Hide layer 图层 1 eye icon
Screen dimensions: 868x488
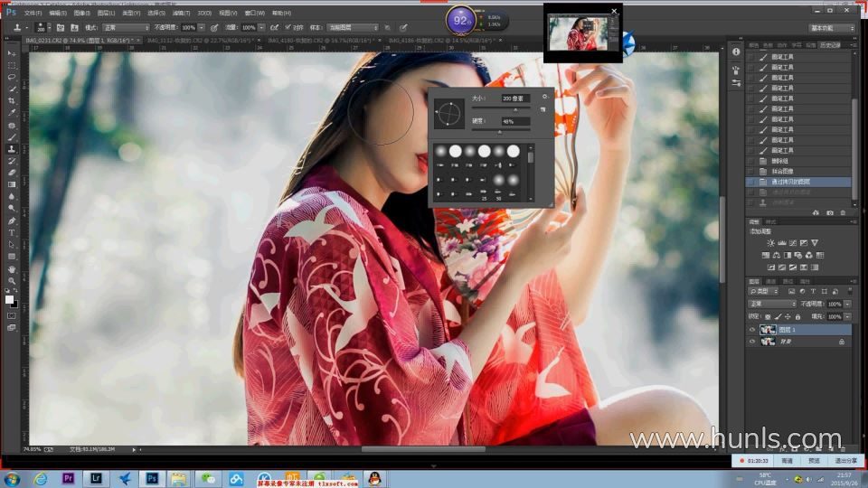(x=751, y=330)
